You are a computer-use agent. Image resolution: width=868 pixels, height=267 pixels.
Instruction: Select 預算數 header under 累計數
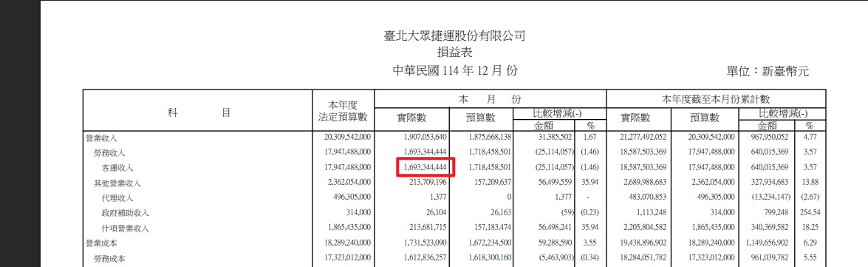click(705, 118)
